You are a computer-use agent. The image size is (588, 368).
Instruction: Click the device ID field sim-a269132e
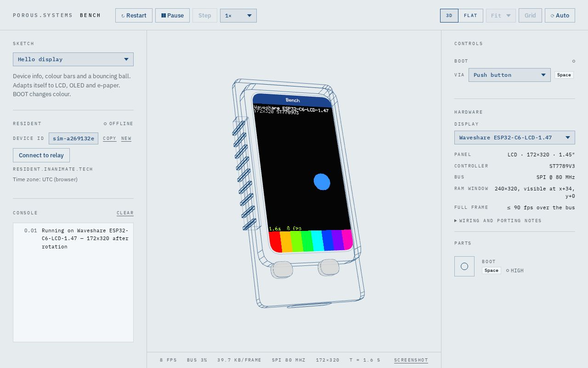click(73, 138)
